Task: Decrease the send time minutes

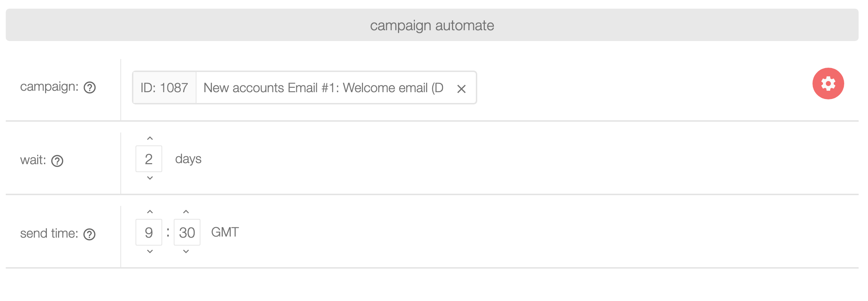Action: tap(186, 251)
